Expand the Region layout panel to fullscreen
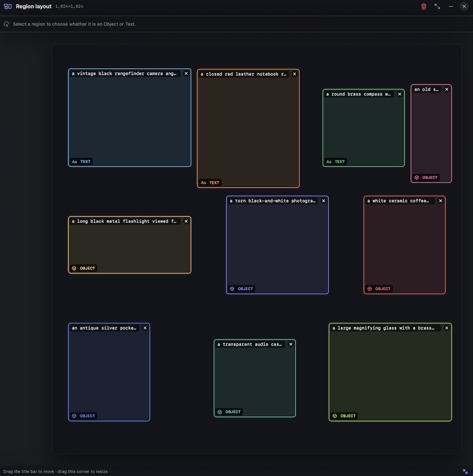This screenshot has height=476, width=473. click(x=437, y=7)
